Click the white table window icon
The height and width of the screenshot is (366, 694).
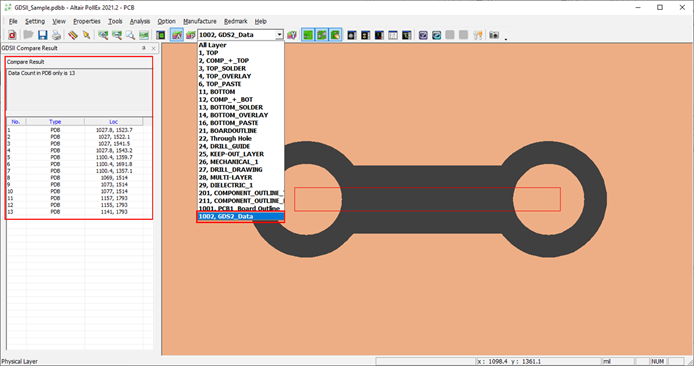coord(393,35)
